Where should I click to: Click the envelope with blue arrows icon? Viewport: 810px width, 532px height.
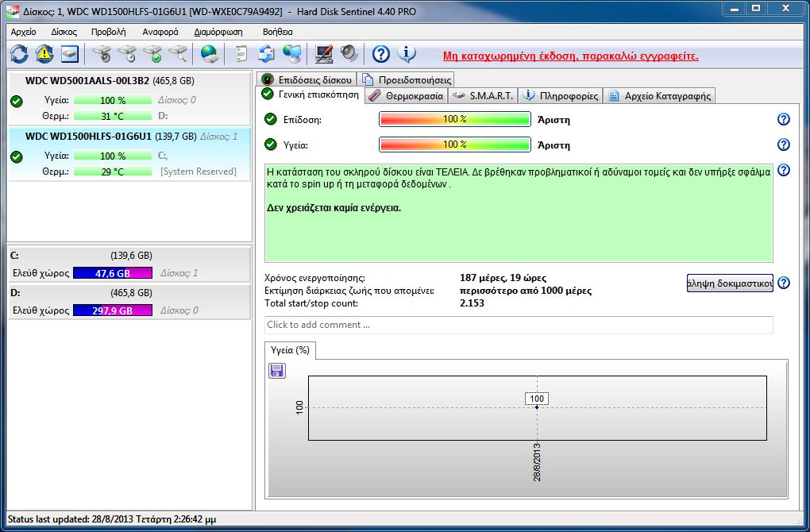pyautogui.click(x=267, y=54)
